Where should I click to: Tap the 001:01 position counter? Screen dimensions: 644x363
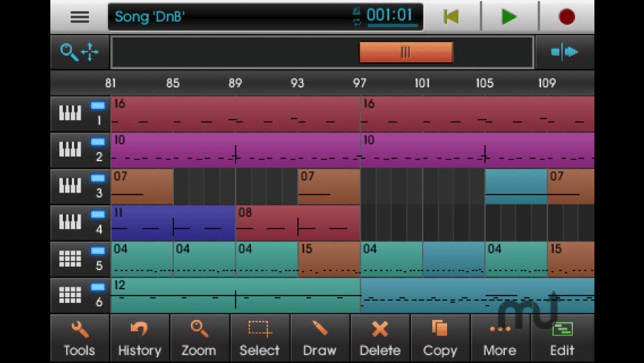coord(389,16)
